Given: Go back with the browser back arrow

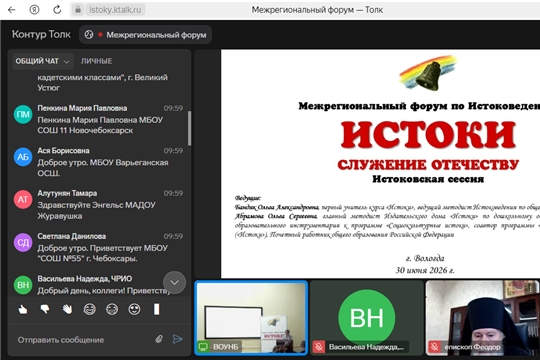Looking at the screenshot, I should click(x=11, y=10).
